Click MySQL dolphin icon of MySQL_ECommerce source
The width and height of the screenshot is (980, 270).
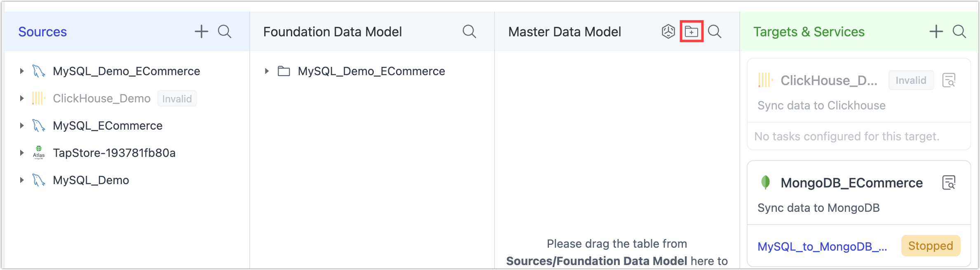point(39,126)
